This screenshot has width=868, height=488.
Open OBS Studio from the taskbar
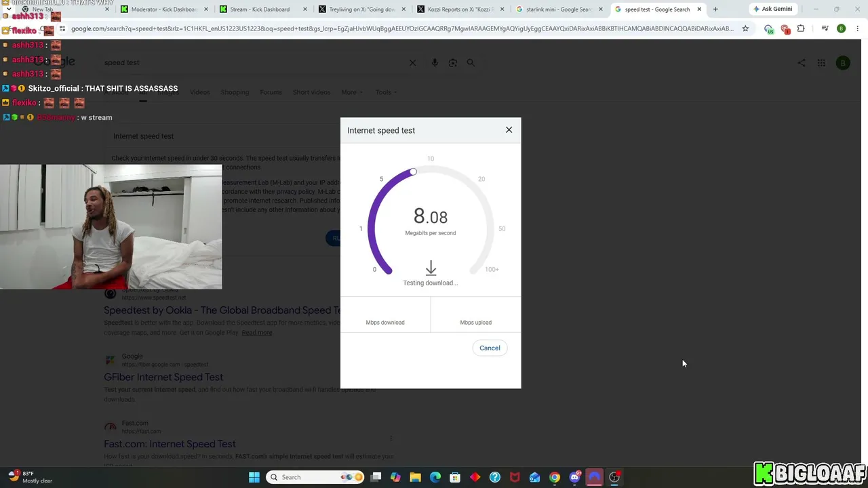click(x=614, y=477)
